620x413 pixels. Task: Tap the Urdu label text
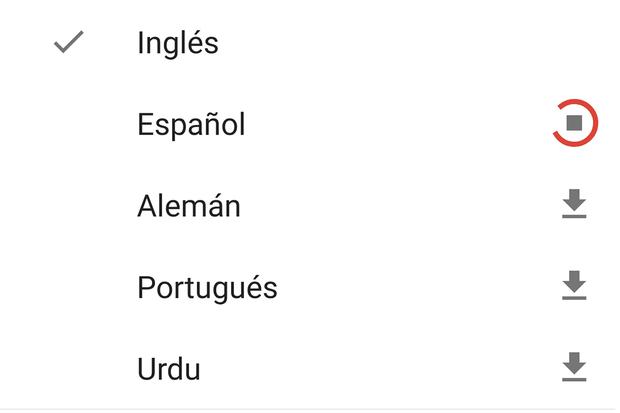[169, 369]
